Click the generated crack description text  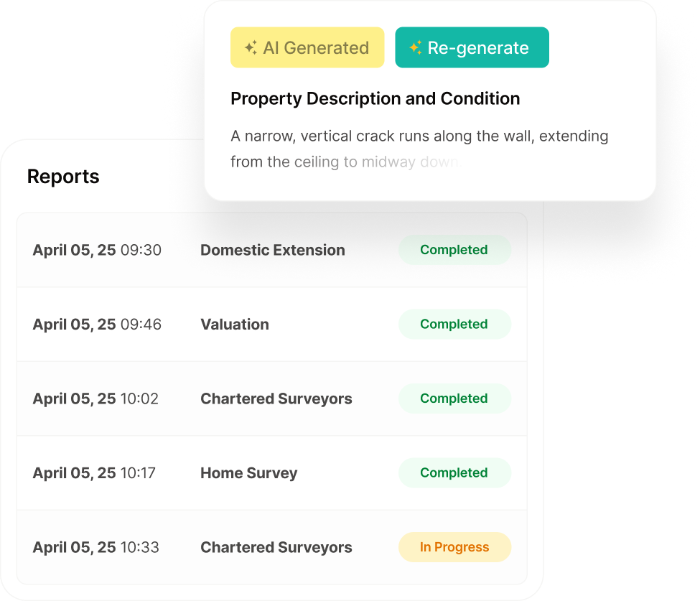(419, 149)
